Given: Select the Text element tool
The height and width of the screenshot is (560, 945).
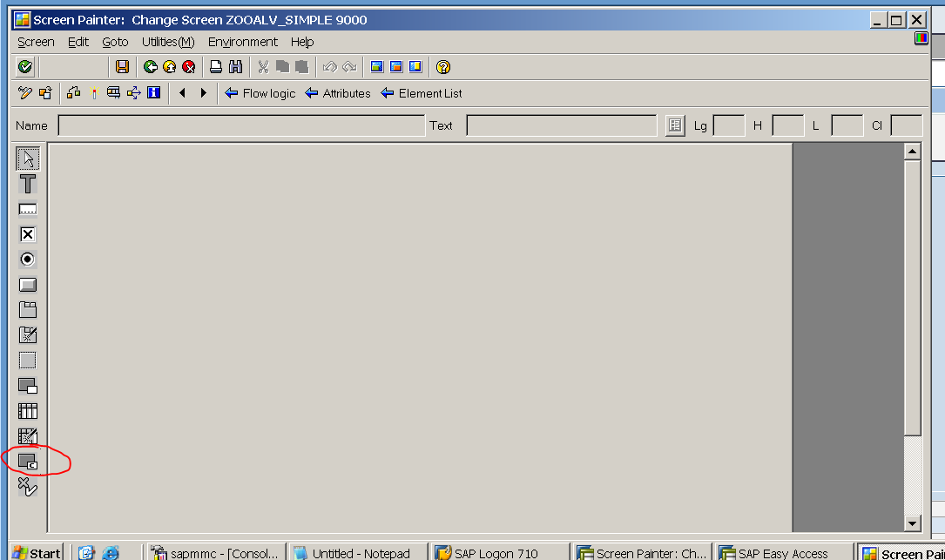Looking at the screenshot, I should pyautogui.click(x=27, y=184).
